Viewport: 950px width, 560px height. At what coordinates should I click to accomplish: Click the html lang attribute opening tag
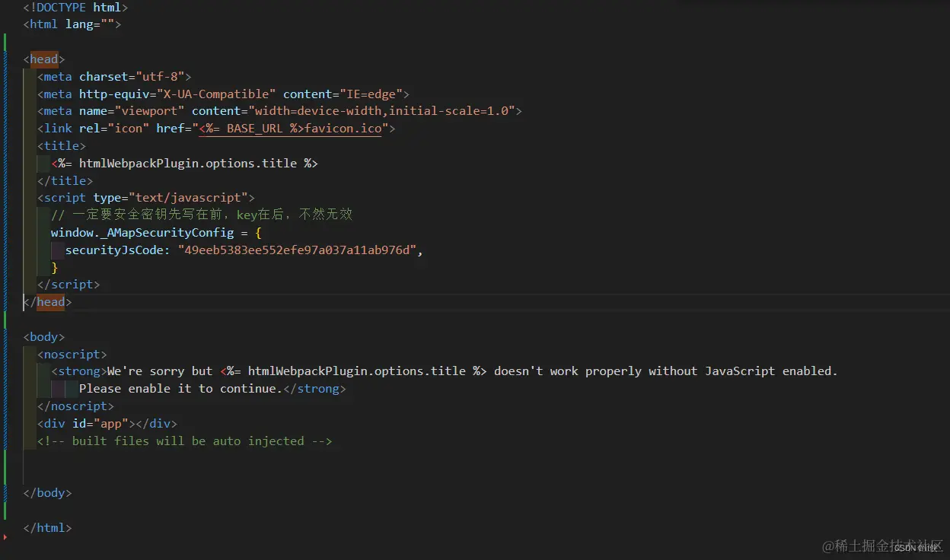click(72, 24)
